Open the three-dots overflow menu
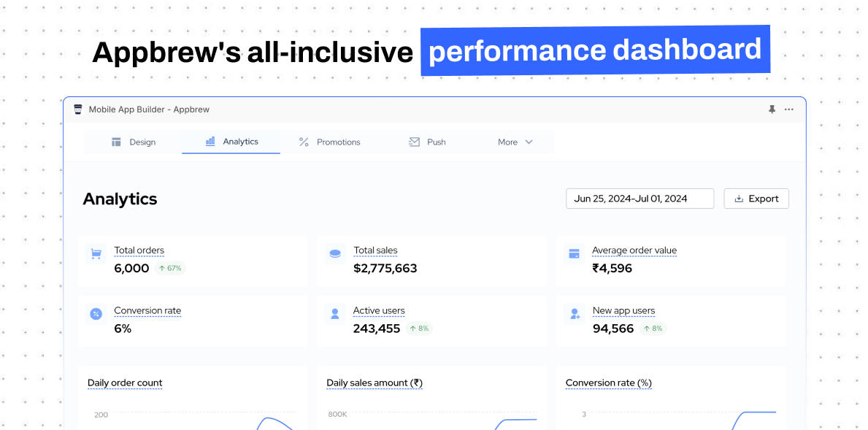Screen dimensions: 868x430 (789, 110)
